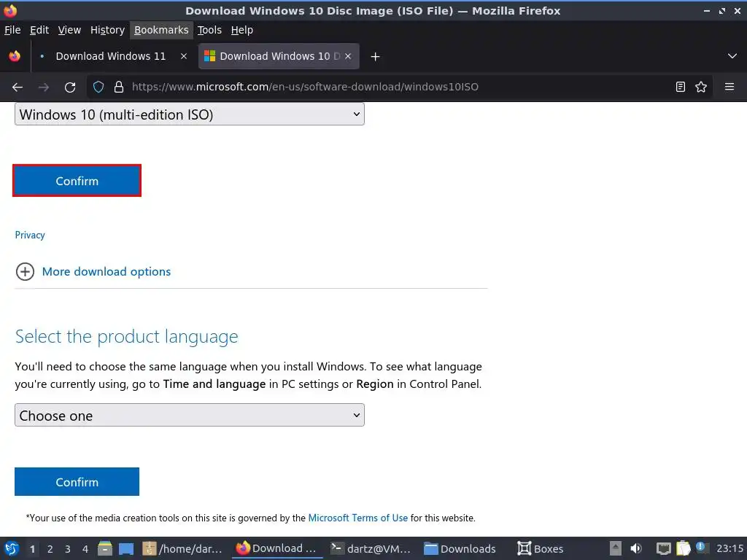Click show desktop taskbar icon
The height and width of the screenshot is (560, 747).
[125, 548]
